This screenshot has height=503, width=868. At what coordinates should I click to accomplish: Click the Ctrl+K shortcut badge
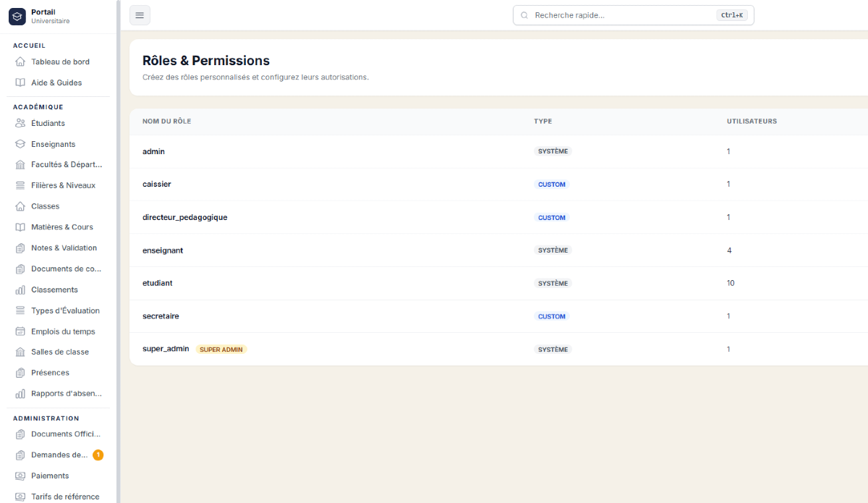(x=732, y=15)
